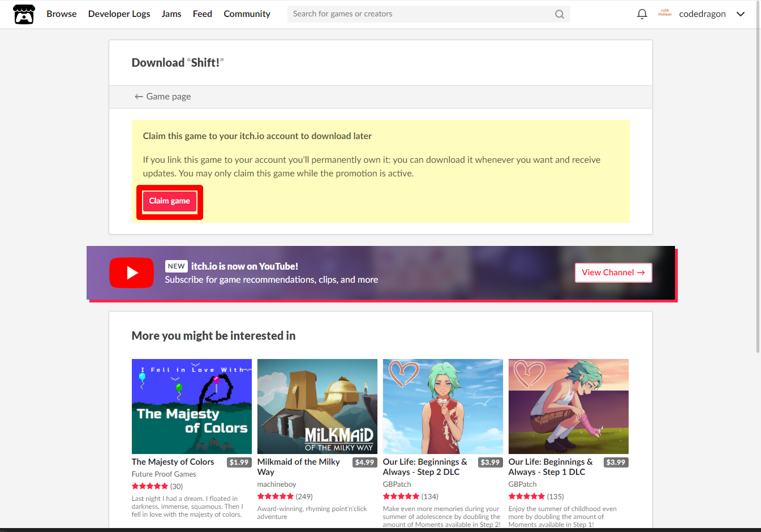761x532 pixels.
Task: Click the Claim game button
Action: (170, 201)
